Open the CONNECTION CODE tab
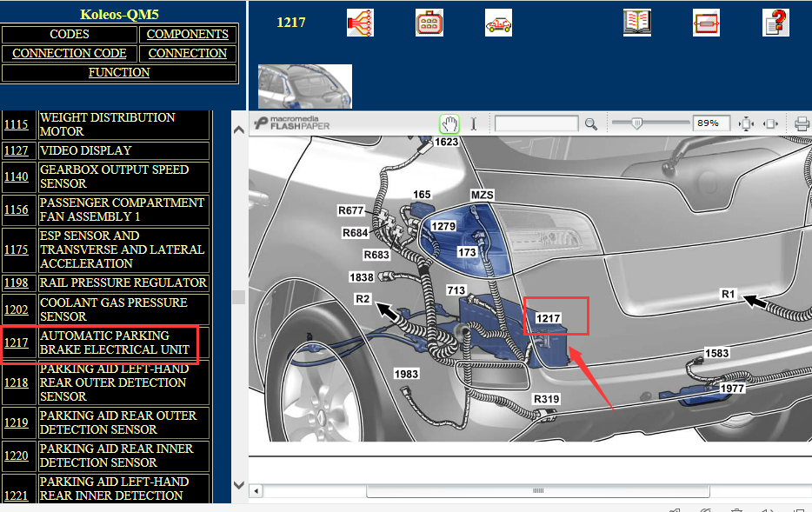Image resolution: width=812 pixels, height=512 pixels. tap(70, 53)
